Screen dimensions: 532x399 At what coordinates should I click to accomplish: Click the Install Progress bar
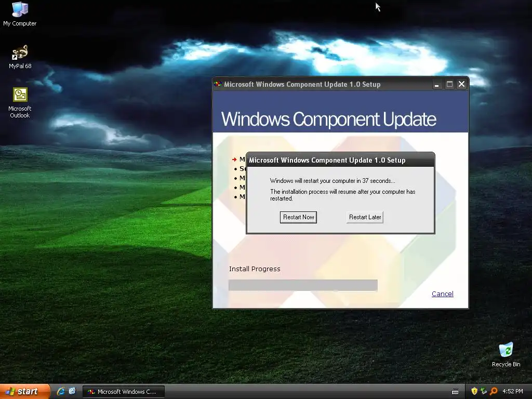click(303, 285)
